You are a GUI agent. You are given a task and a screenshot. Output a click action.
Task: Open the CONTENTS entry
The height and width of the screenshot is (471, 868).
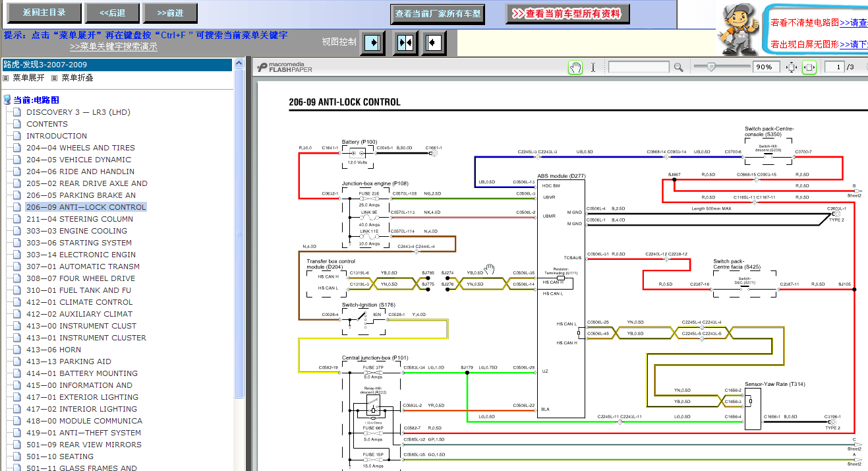coord(47,124)
